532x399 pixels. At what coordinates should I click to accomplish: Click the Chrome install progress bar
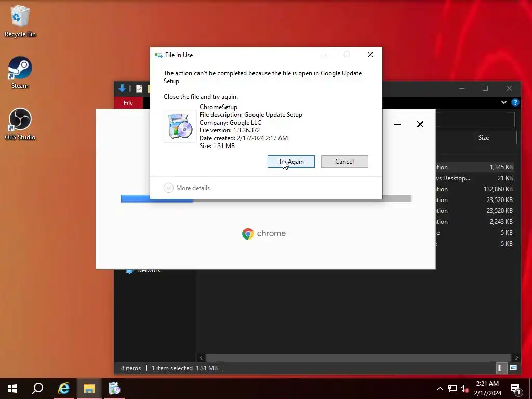click(x=266, y=199)
